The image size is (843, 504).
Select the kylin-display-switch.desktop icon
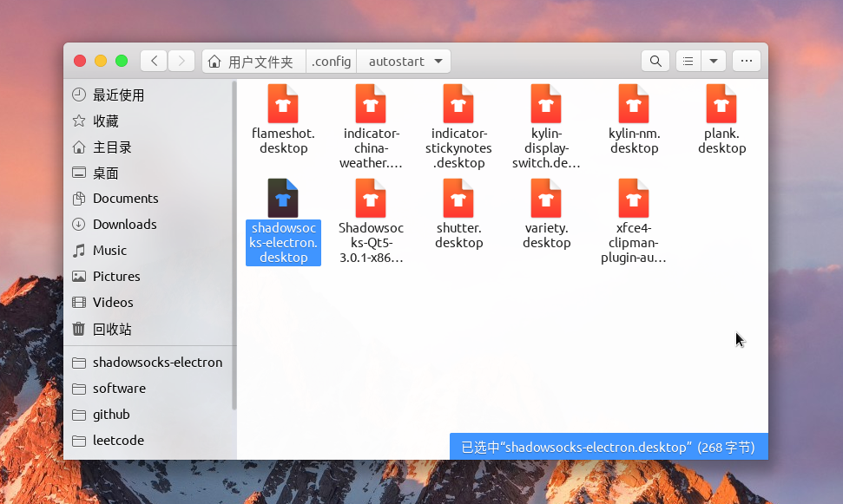546,104
